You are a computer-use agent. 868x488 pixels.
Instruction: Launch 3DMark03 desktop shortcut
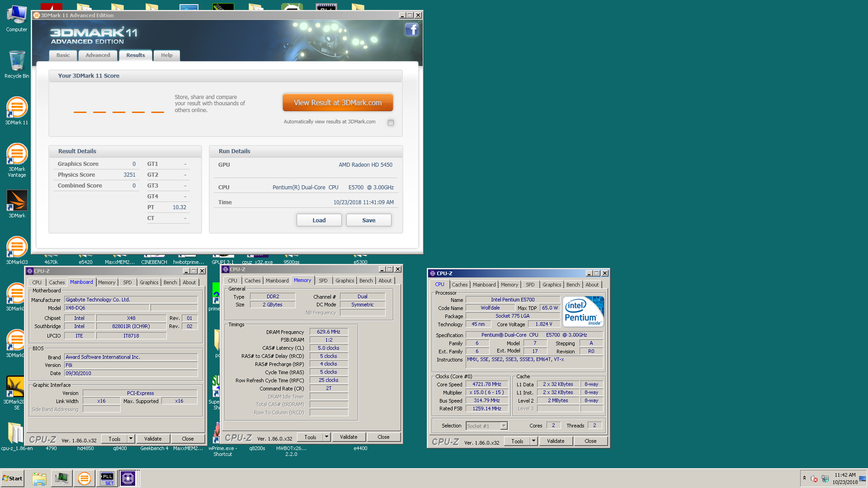17,250
